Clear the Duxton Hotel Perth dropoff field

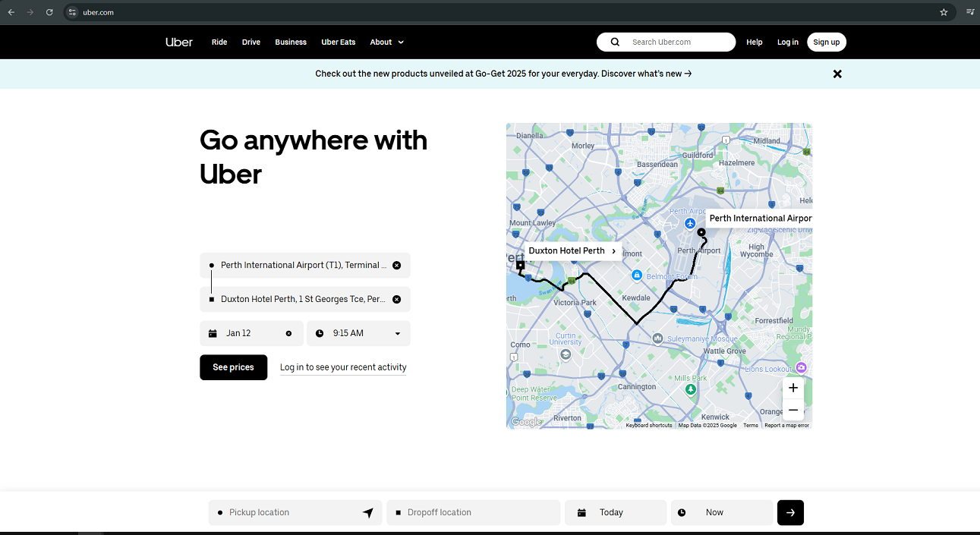click(x=396, y=299)
